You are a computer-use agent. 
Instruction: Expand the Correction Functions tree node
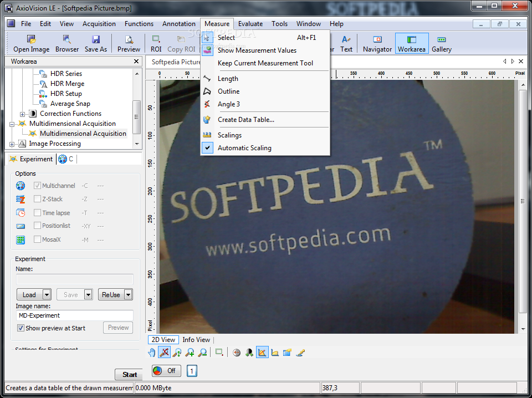click(x=22, y=114)
